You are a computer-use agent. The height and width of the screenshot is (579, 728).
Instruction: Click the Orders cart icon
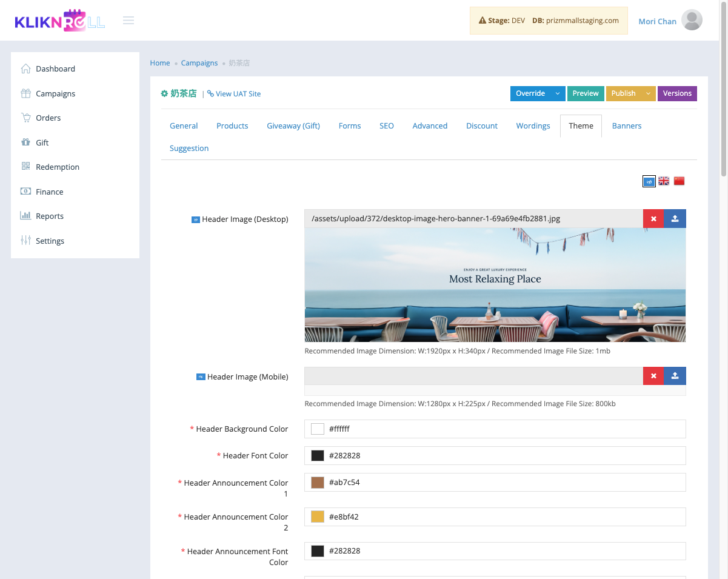point(25,118)
